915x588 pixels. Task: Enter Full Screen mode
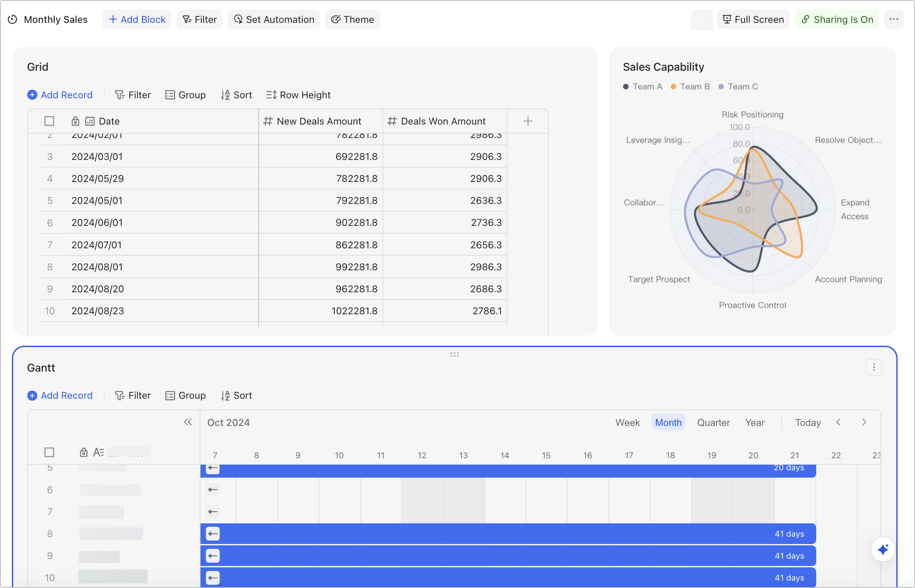[x=753, y=19]
